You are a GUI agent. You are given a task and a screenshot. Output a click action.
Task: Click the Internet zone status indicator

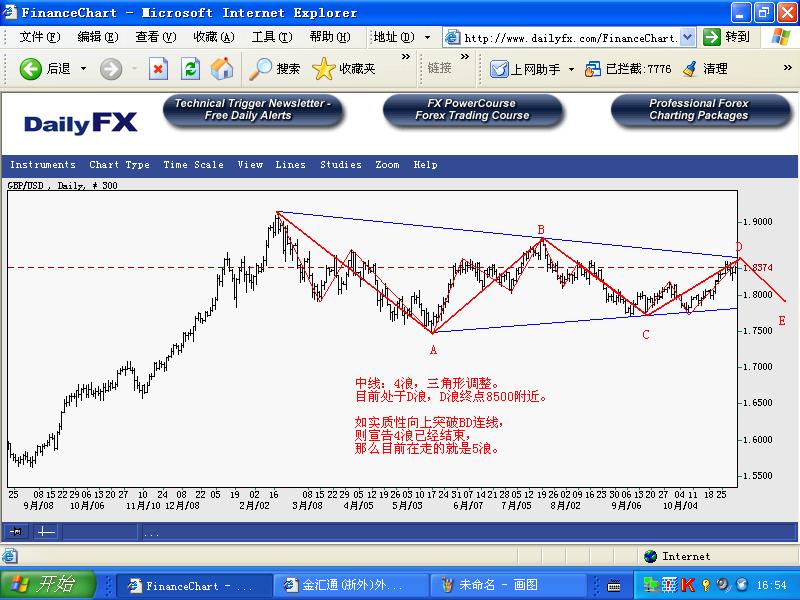pyautogui.click(x=677, y=556)
